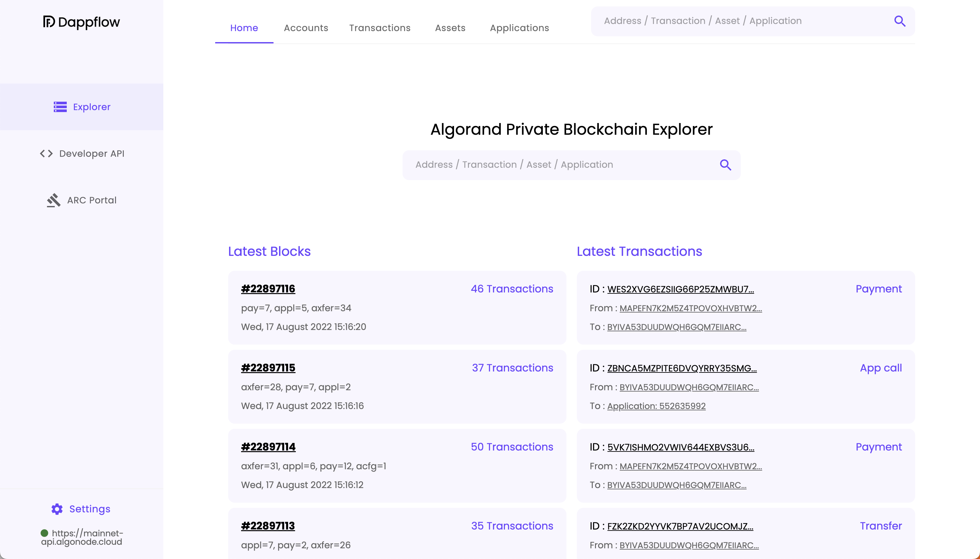Open Settings via the gear icon

(57, 509)
